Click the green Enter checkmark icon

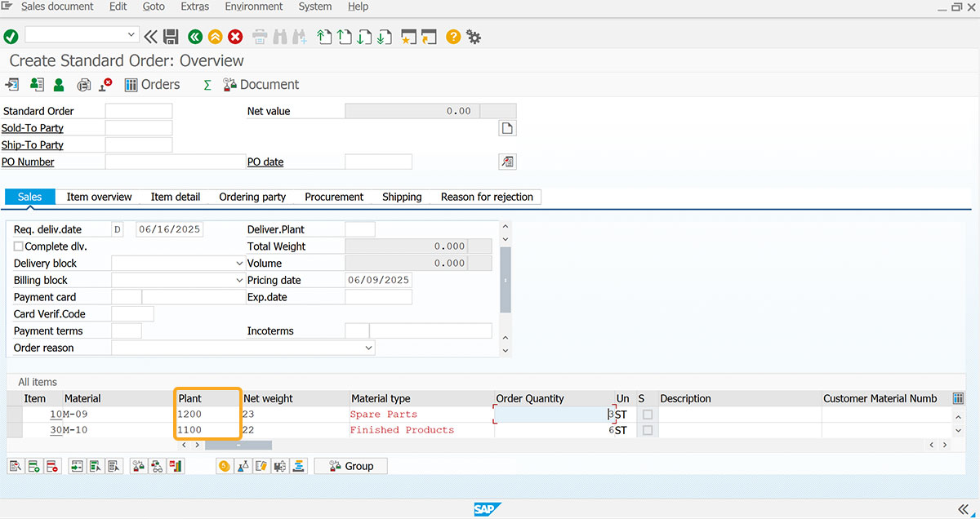[x=11, y=37]
